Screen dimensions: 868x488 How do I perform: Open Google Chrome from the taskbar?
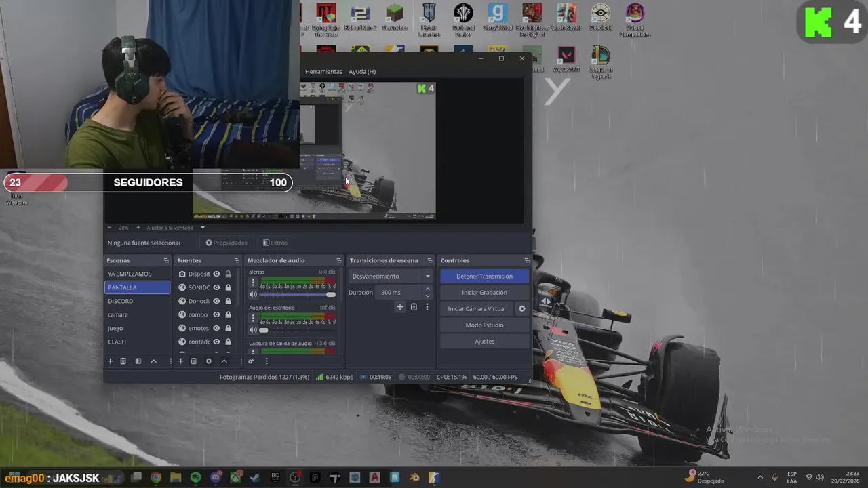[156, 478]
